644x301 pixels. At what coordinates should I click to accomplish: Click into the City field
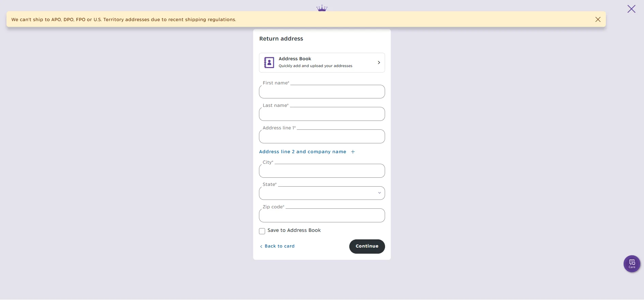pos(322,171)
